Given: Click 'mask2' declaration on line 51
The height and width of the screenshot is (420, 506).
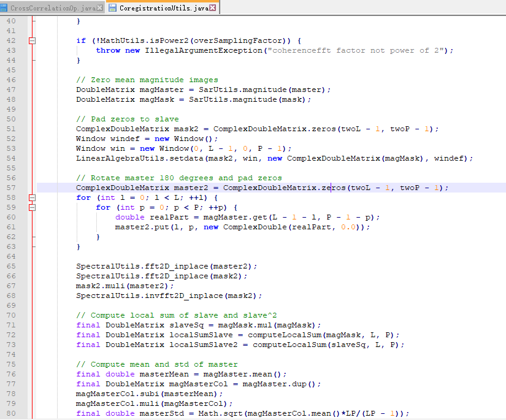Looking at the screenshot, I should click(x=186, y=129).
